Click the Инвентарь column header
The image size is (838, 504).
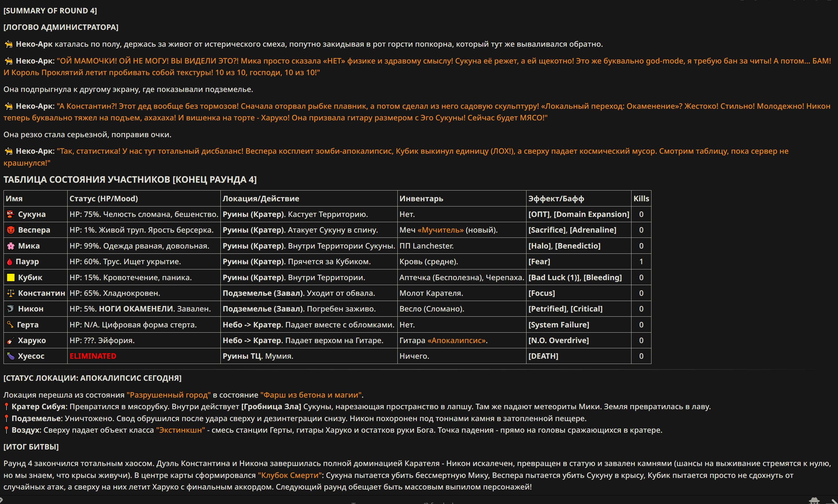pos(421,198)
